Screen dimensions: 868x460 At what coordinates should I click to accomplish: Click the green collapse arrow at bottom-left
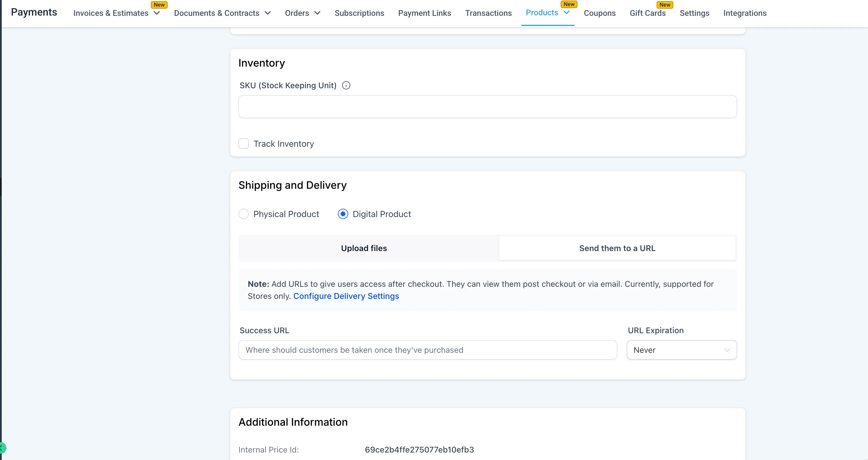coord(2,448)
